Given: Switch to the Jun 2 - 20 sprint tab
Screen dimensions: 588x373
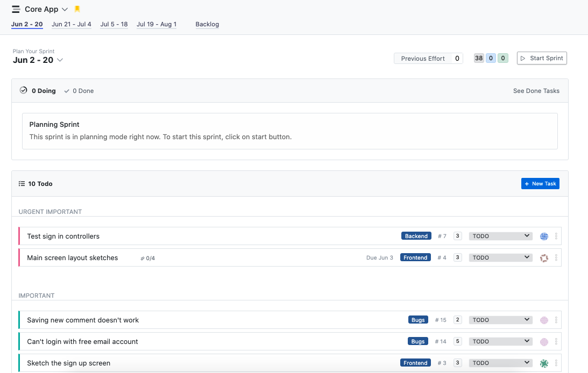Looking at the screenshot, I should [27, 24].
